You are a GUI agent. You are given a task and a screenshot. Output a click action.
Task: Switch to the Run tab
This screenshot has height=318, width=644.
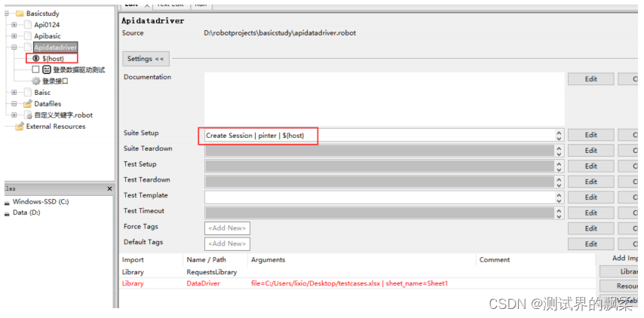(201, 5)
